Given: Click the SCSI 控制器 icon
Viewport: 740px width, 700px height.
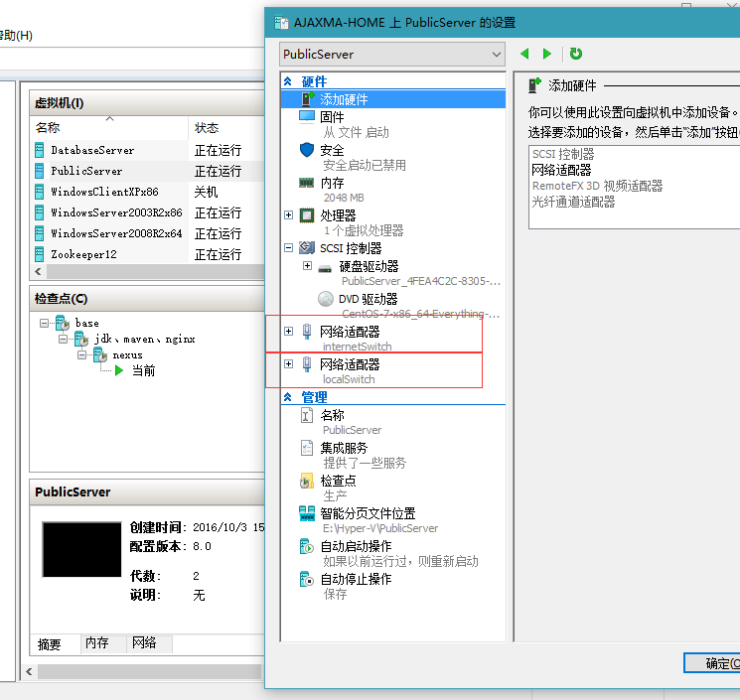Looking at the screenshot, I should 307,247.
